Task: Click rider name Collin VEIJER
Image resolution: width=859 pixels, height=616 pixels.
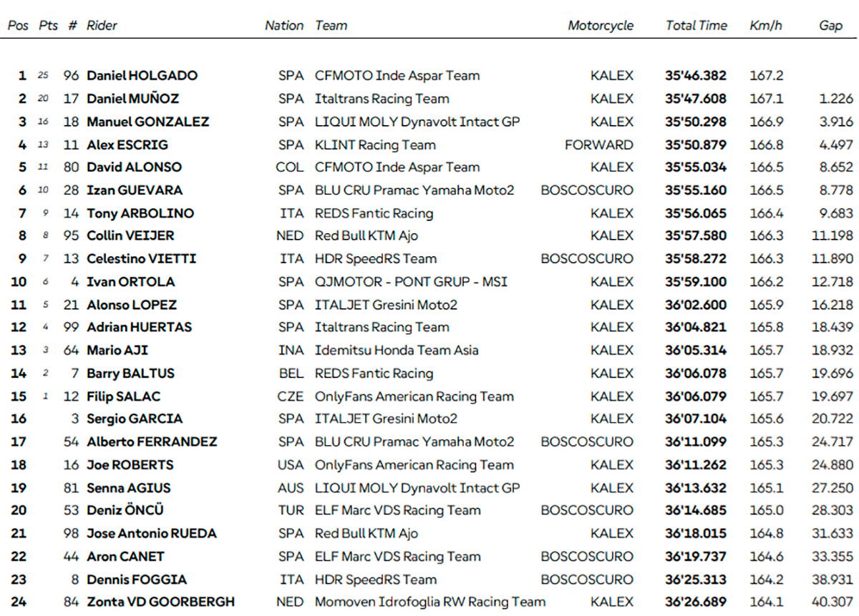Action: point(130,235)
